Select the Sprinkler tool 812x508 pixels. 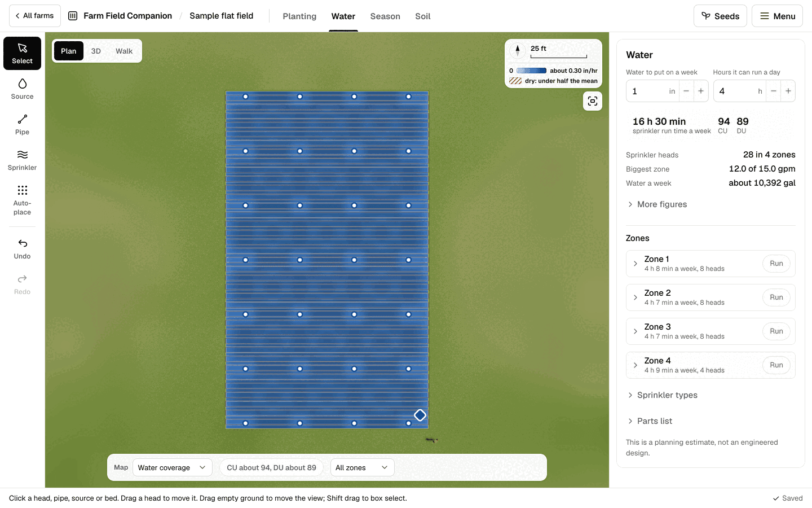22,160
